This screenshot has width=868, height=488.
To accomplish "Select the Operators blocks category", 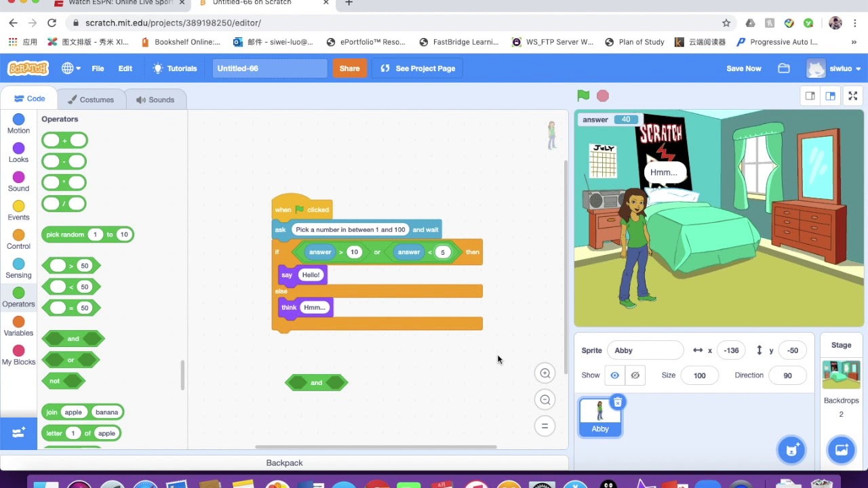I will tap(18, 298).
